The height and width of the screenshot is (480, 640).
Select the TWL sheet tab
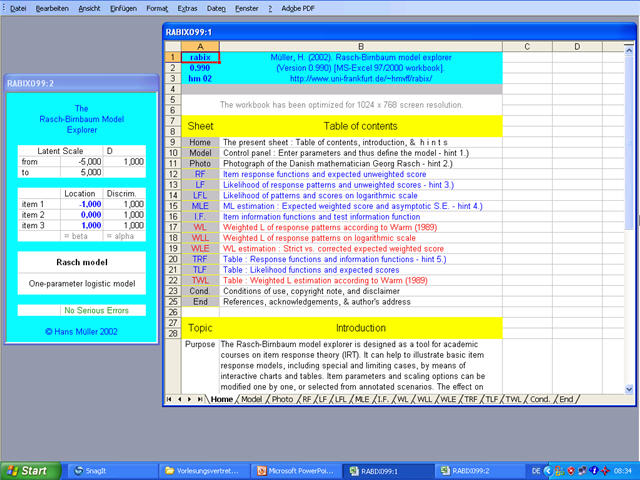513,399
